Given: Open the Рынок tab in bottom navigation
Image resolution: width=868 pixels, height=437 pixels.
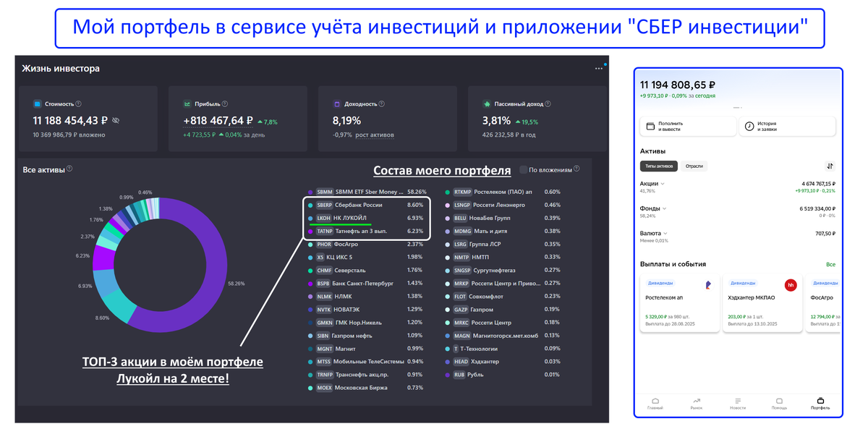Looking at the screenshot, I should coord(697,404).
